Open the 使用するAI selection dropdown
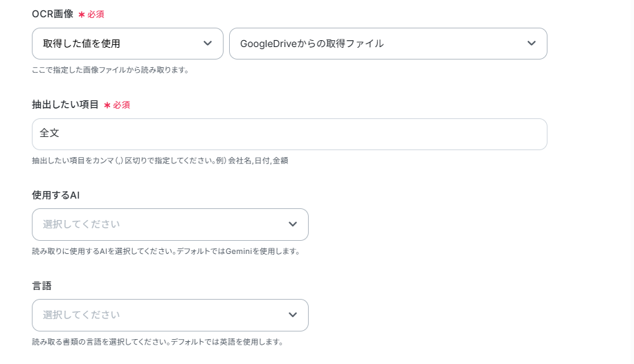 pyautogui.click(x=159, y=224)
